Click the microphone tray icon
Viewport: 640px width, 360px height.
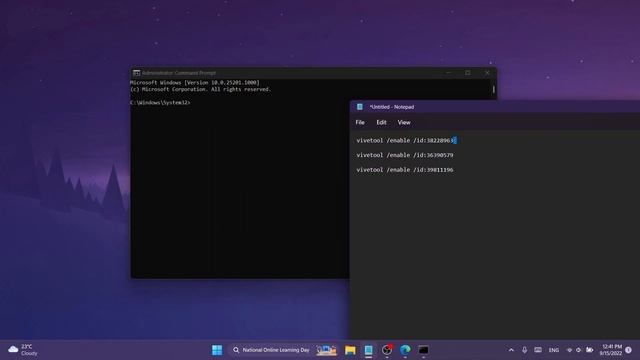click(x=524, y=350)
